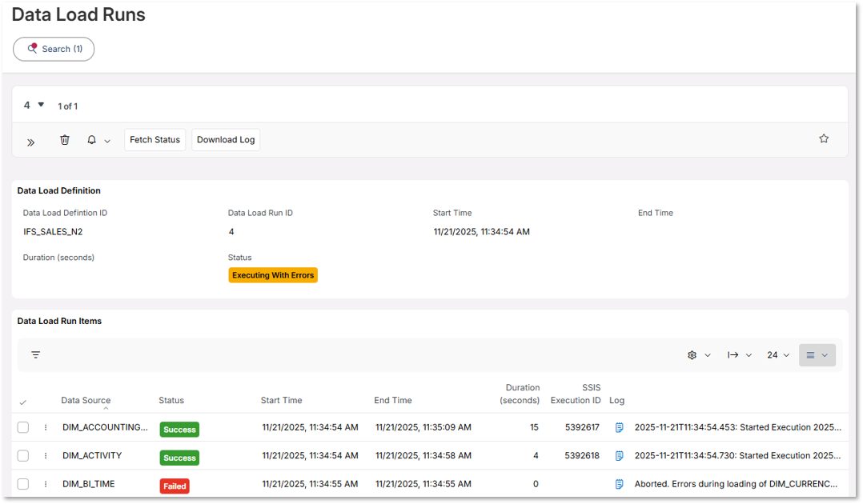Screen dimensions: 863x504
Task: Click the DIM_ACTIVITY data source cell
Action: [x=92, y=455]
